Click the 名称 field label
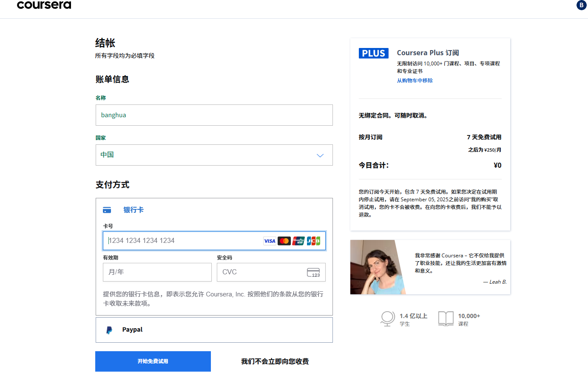588x372 pixels. pos(101,98)
